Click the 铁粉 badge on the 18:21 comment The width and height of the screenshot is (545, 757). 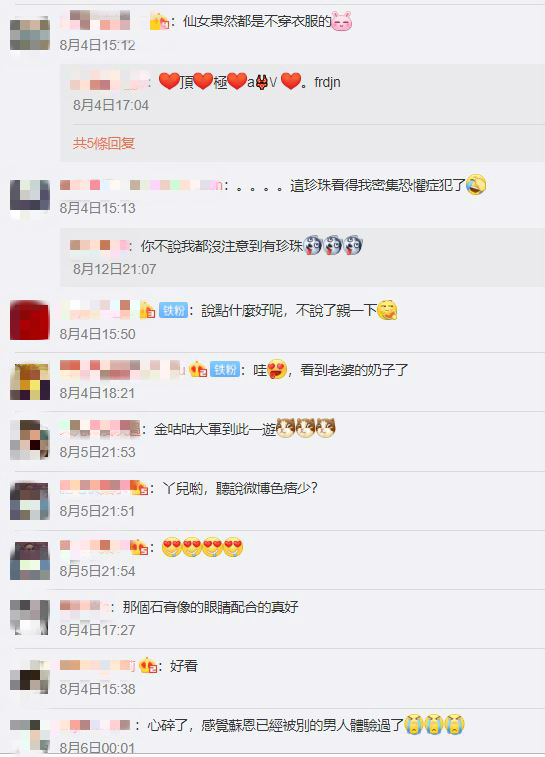(226, 370)
